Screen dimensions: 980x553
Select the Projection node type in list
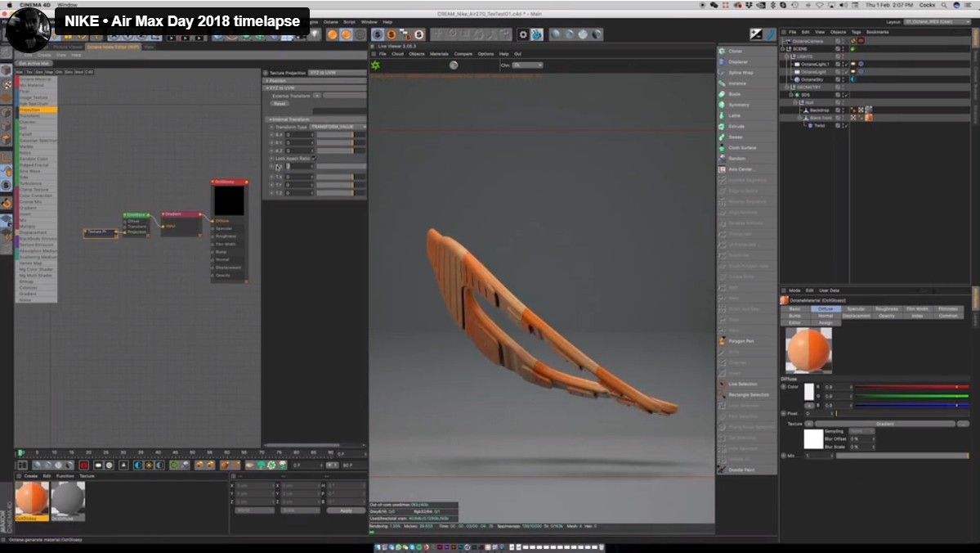point(37,110)
